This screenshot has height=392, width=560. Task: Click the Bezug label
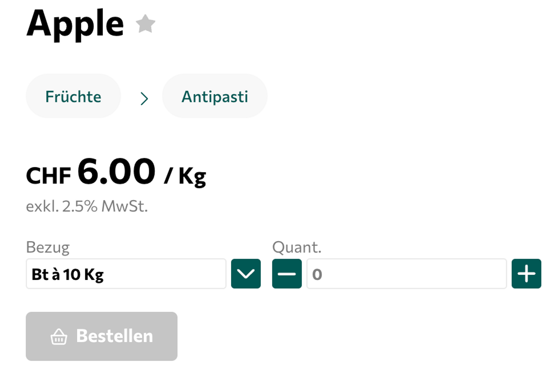(48, 247)
